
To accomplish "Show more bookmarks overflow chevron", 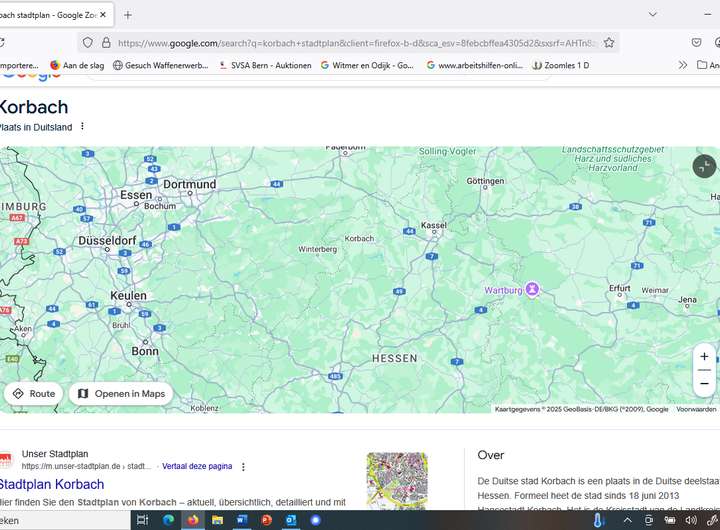I will click(x=683, y=65).
